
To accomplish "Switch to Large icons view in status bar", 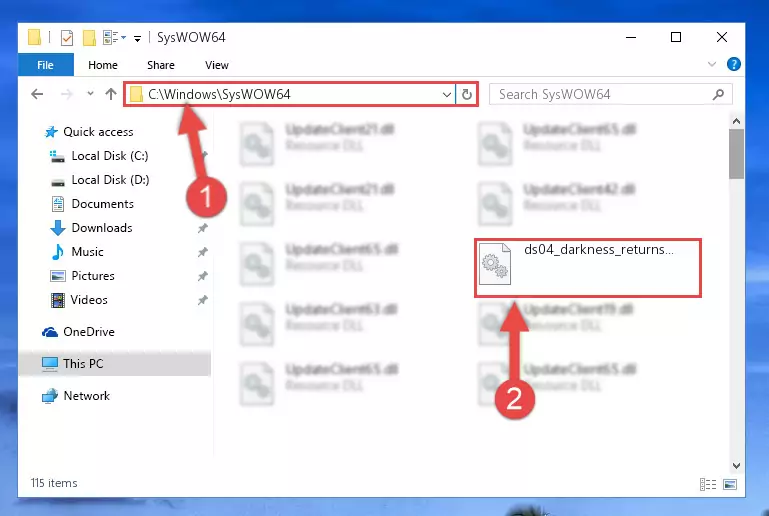I will [730, 485].
